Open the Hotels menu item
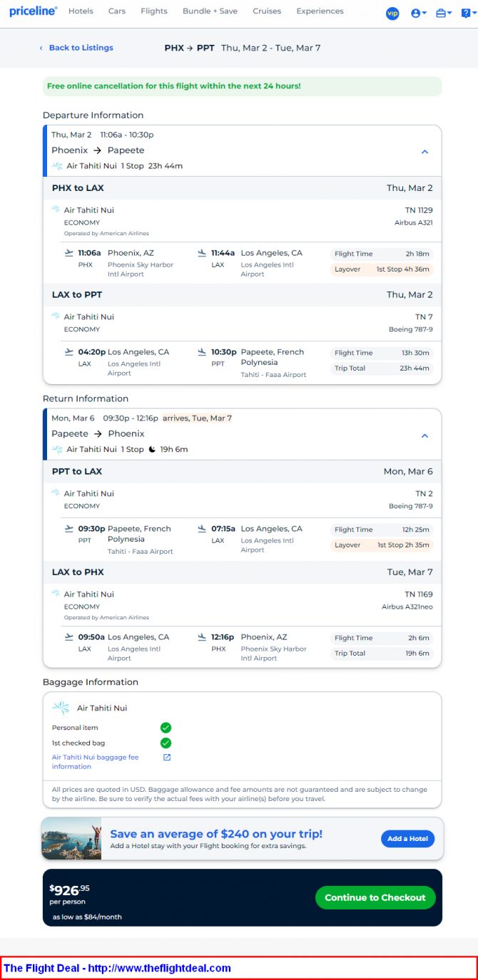Image resolution: width=478 pixels, height=980 pixels. [81, 11]
